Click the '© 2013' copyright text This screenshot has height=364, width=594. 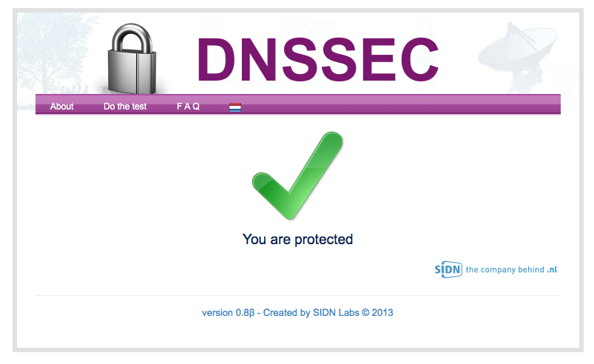(x=377, y=312)
